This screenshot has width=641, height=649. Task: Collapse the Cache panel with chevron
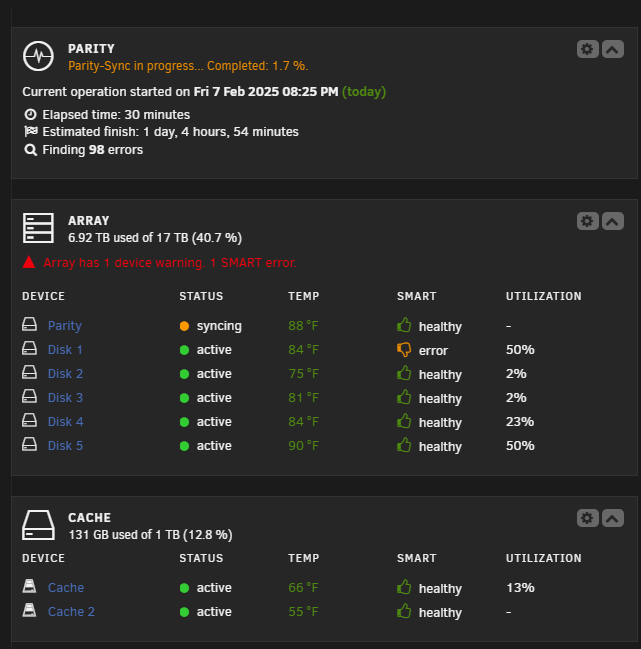(613, 518)
